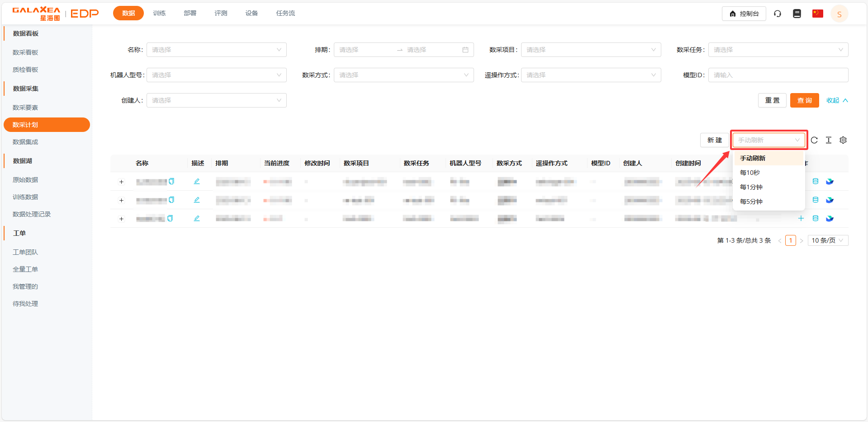This screenshot has height=422, width=868.
Task: Select the 数据 top tab
Action: [128, 13]
